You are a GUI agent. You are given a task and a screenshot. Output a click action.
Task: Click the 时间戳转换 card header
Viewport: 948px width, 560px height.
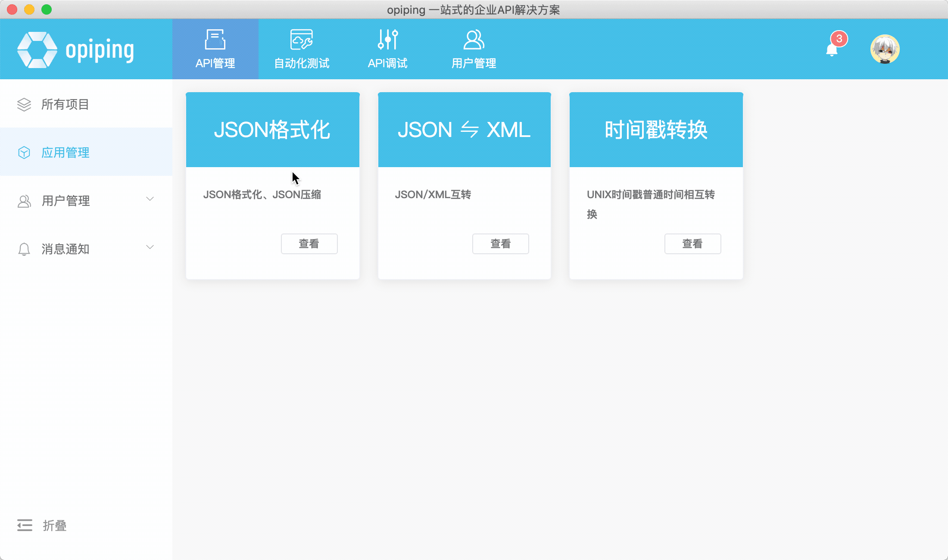coord(656,130)
